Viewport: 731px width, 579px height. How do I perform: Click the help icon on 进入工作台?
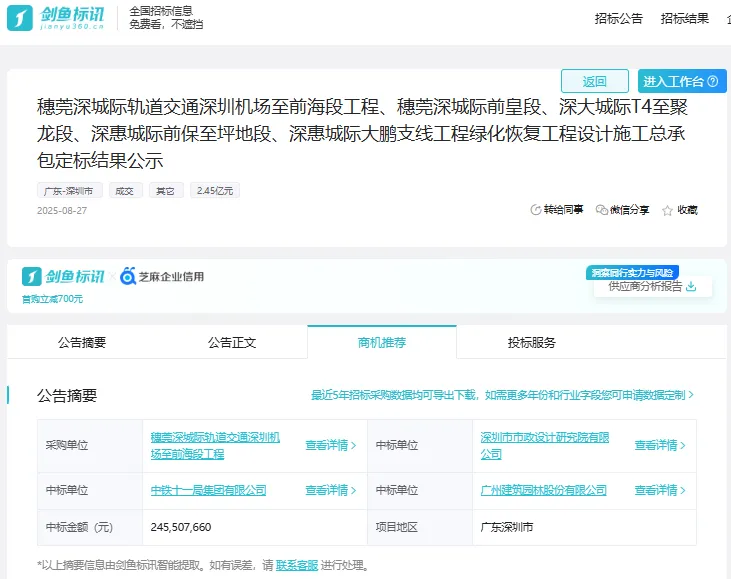pos(712,82)
